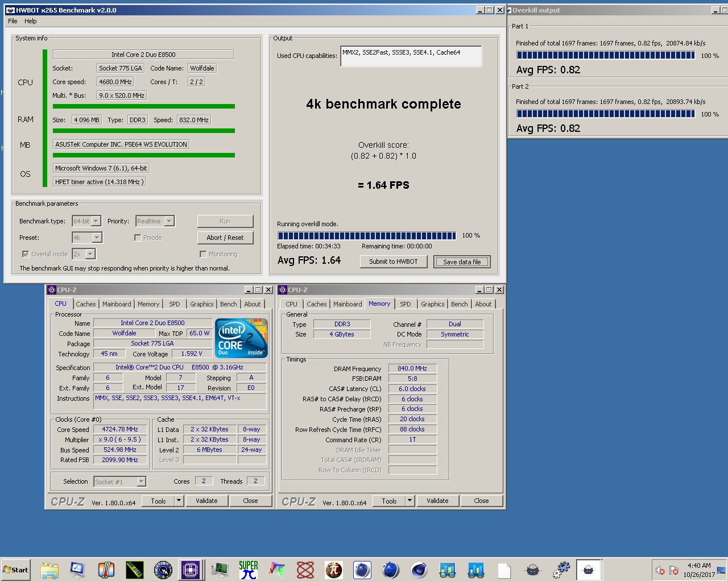
Task: Open the Help menu in HWBOT x265
Action: coord(31,21)
